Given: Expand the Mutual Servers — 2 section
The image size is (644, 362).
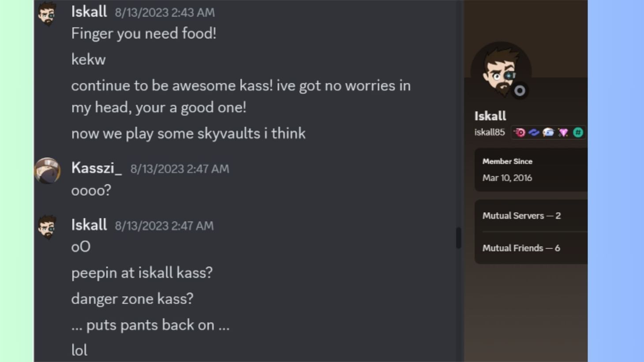Looking at the screenshot, I should (521, 216).
